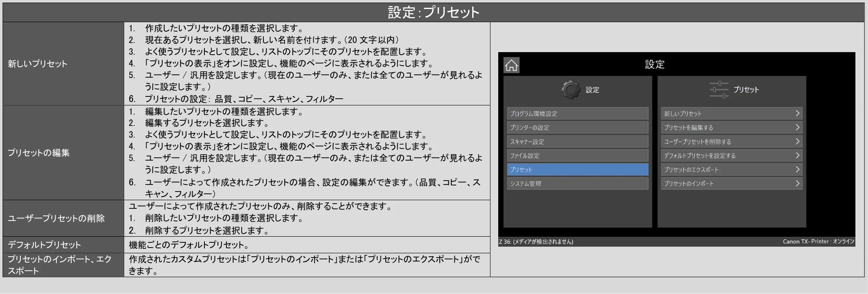
Task: Choose プリセットのインポート option
Action: (732, 183)
